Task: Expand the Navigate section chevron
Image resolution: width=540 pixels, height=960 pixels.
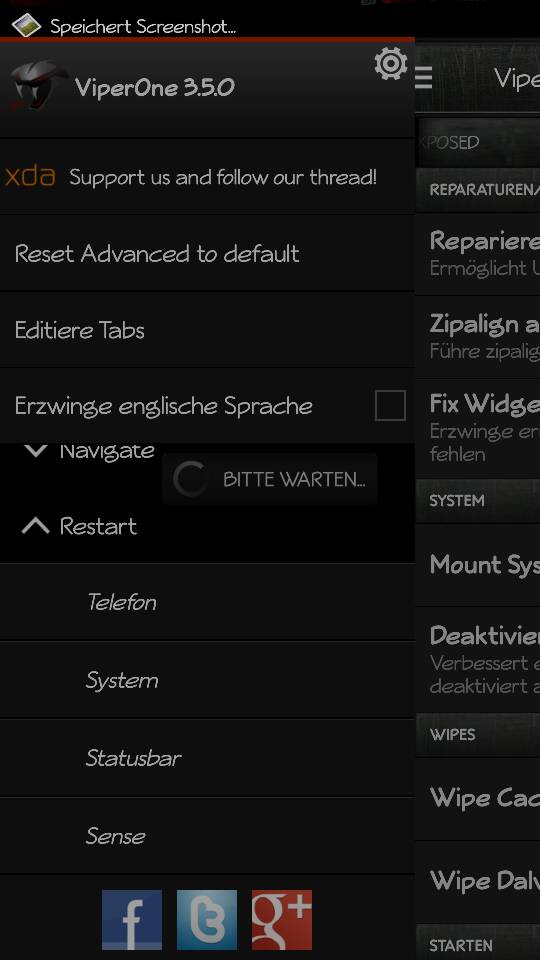Action: (x=36, y=451)
